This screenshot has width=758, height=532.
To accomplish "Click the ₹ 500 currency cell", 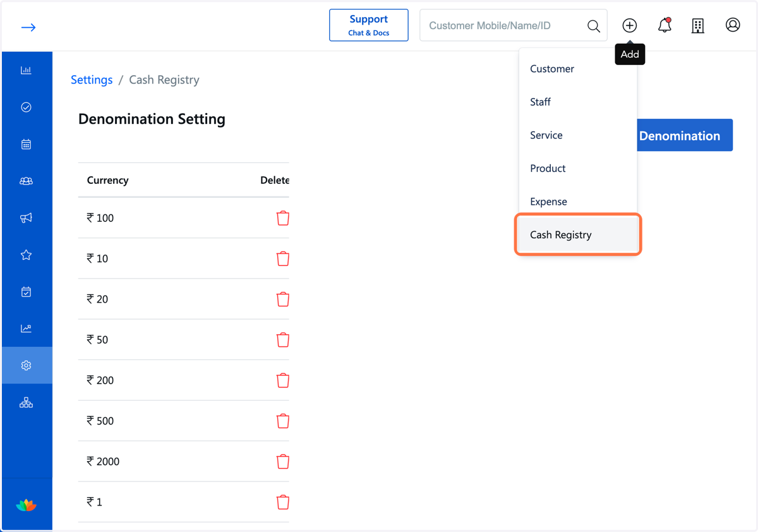I will click(x=100, y=421).
